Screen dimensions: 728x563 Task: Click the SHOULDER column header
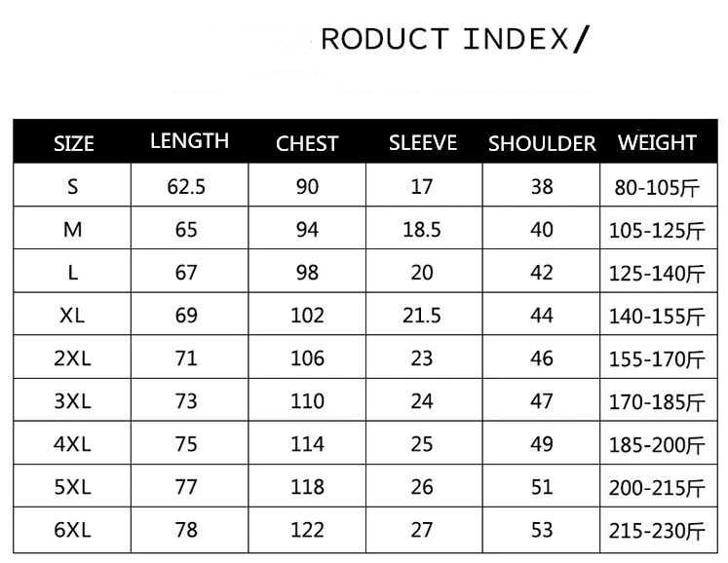[542, 143]
